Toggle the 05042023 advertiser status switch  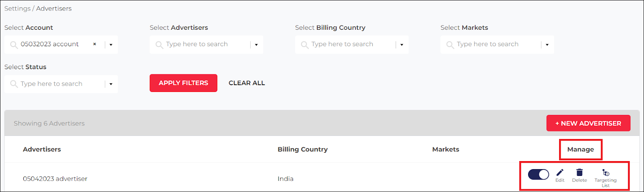click(539, 174)
